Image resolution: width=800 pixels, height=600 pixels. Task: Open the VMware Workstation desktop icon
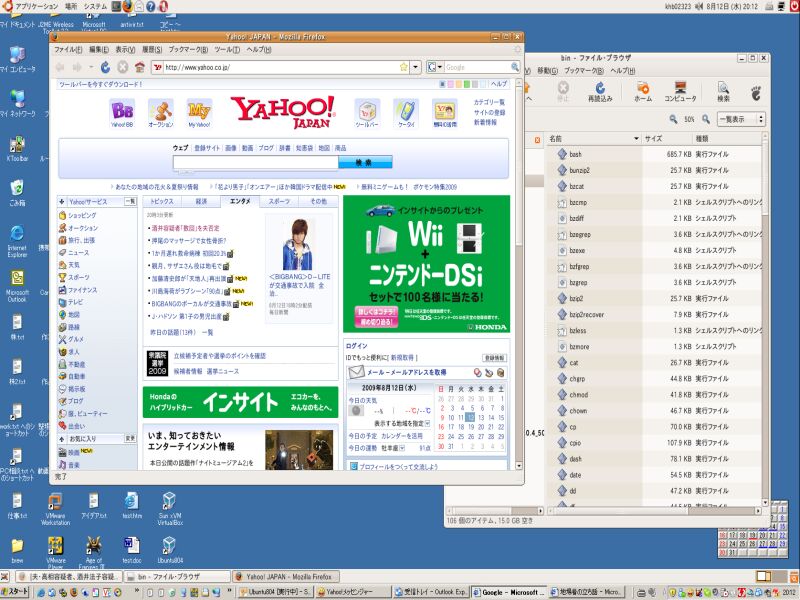[55, 508]
